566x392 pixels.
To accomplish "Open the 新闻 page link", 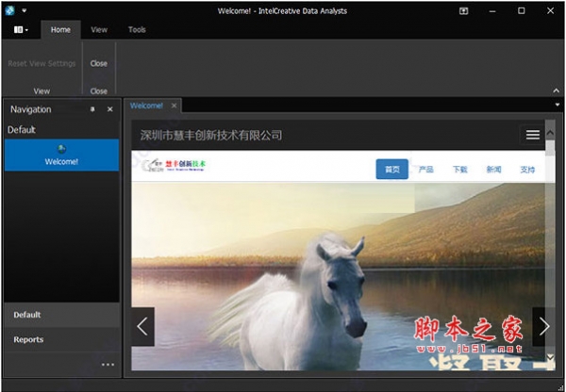I will click(x=493, y=169).
